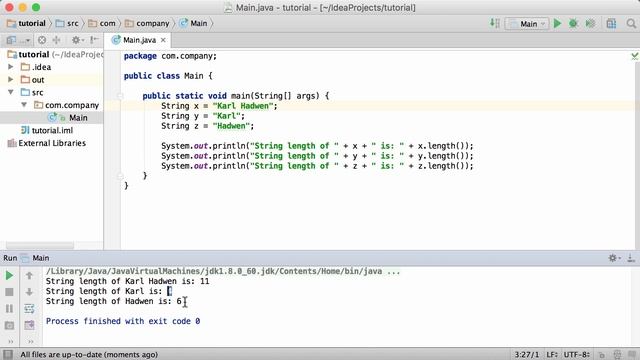Click the 3:27/1 cursor position indicator
640x360 pixels.
click(x=527, y=354)
